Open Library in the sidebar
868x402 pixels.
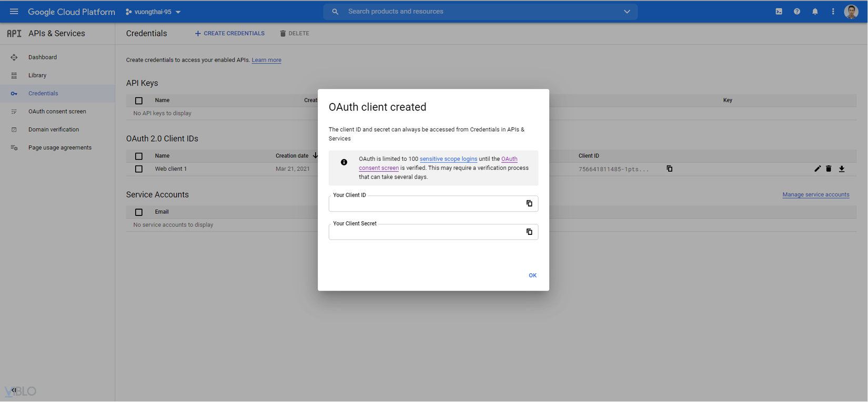pos(37,75)
